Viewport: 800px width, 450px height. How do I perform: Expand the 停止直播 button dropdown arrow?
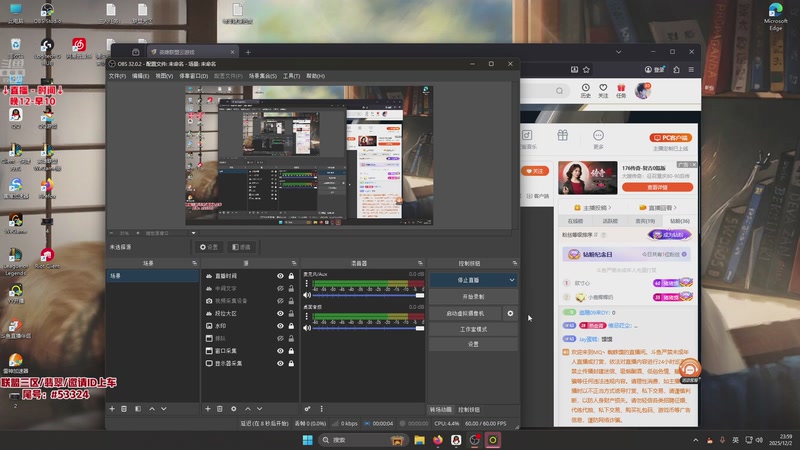coord(512,280)
